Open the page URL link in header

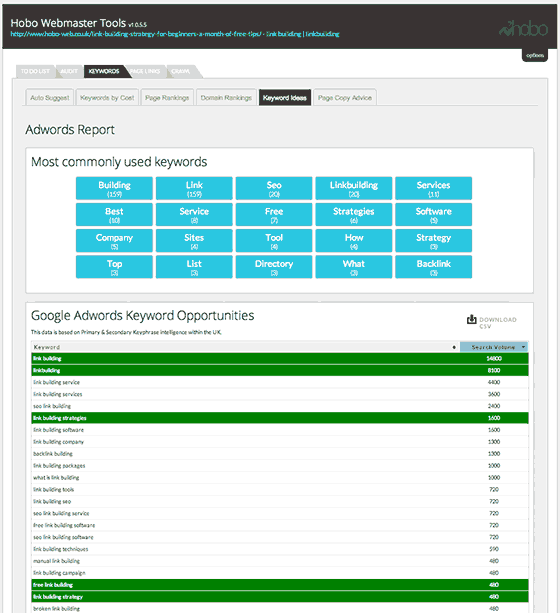coord(175,34)
